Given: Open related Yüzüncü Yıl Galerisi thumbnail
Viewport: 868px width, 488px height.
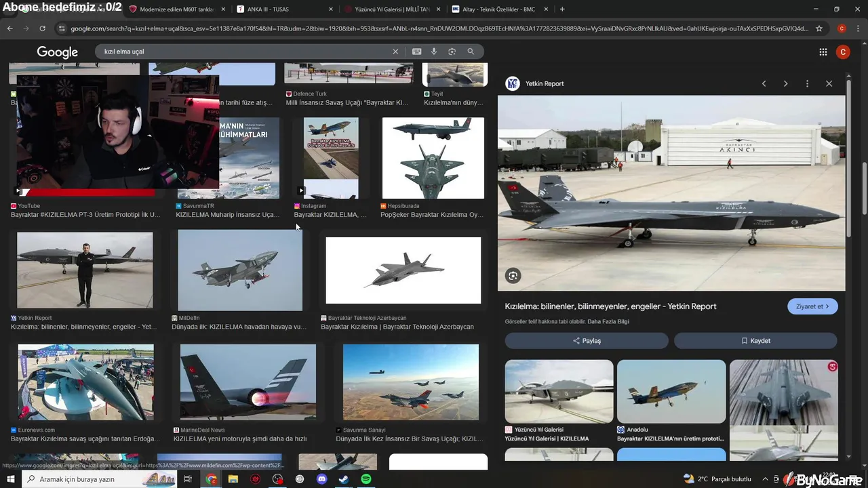Looking at the screenshot, I should [x=559, y=390].
